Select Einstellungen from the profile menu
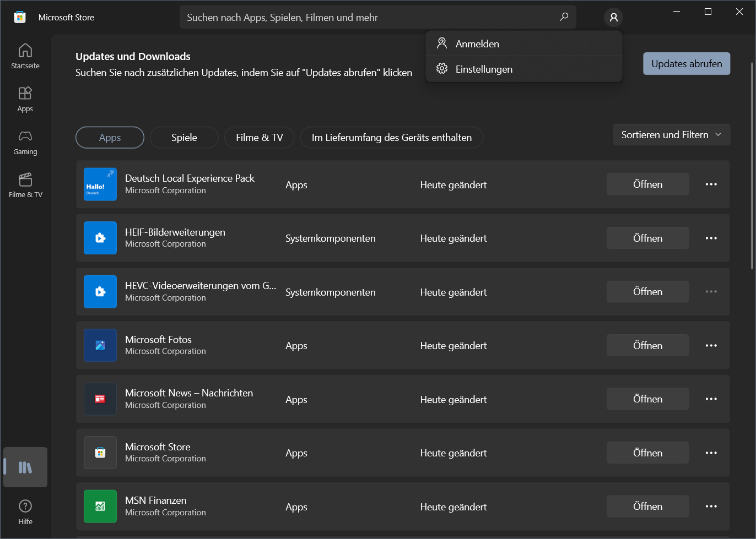The height and width of the screenshot is (539, 756). point(484,69)
